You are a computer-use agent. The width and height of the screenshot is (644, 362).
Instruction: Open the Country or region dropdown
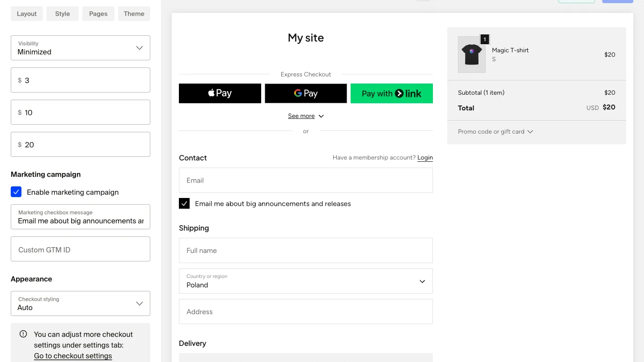(x=306, y=281)
